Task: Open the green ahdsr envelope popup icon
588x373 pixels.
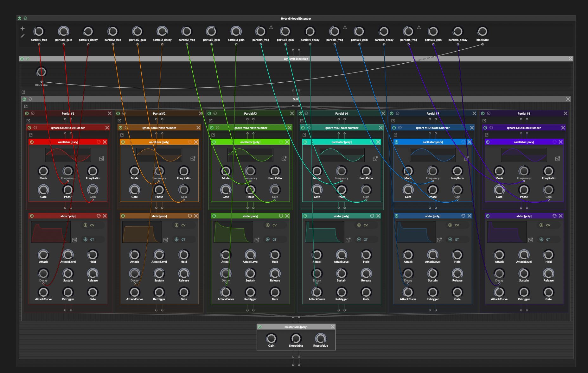Action: pyautogui.click(x=257, y=240)
